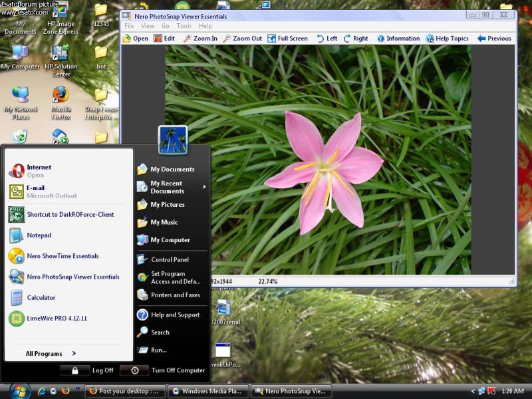Open the File menu

(129, 26)
